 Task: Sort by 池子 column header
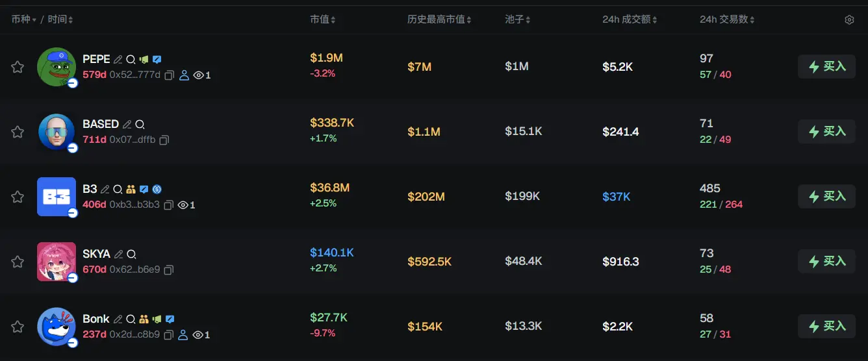pyautogui.click(x=518, y=20)
